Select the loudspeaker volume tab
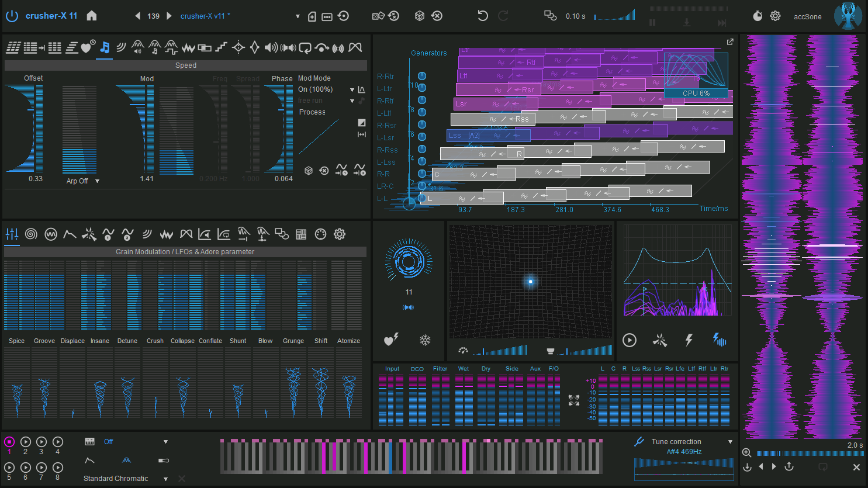The width and height of the screenshot is (868, 488). pyautogui.click(x=271, y=47)
